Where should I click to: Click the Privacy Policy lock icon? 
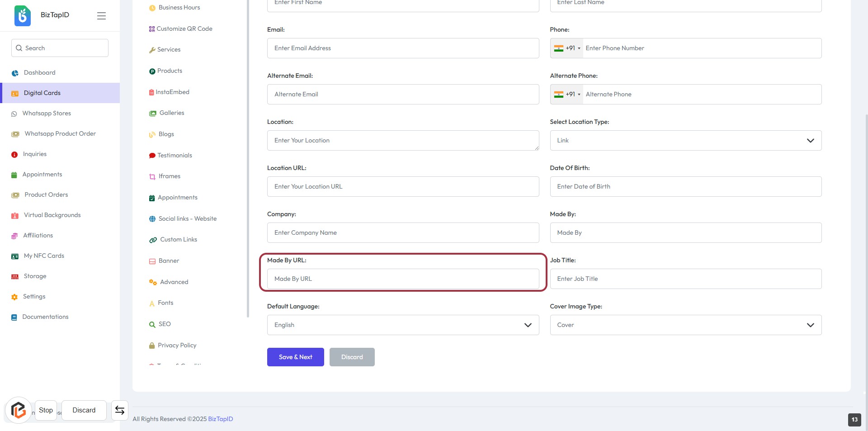pyautogui.click(x=152, y=346)
